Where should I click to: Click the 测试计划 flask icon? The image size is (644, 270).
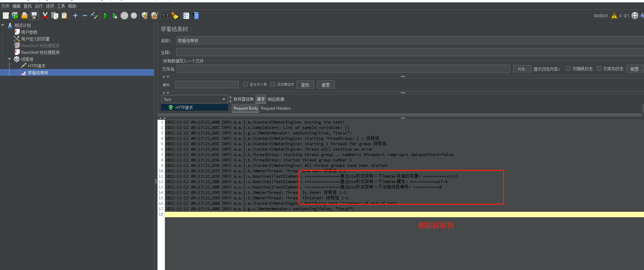click(x=10, y=25)
